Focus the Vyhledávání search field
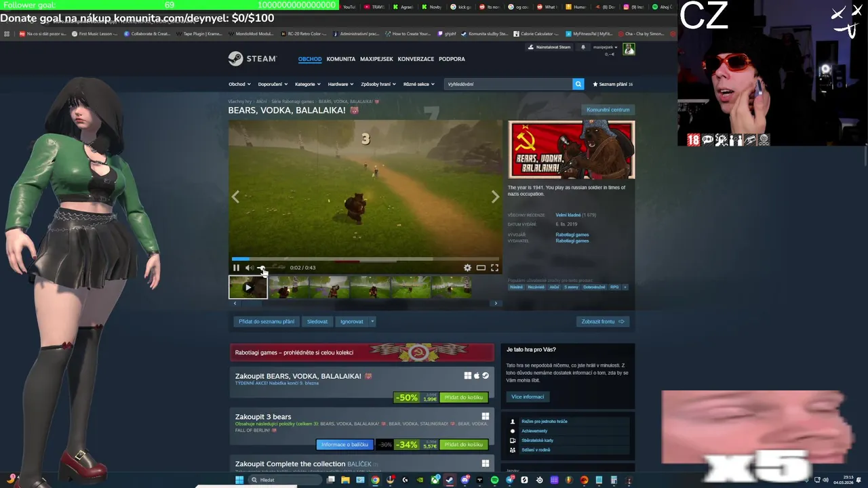868x488 pixels. click(508, 84)
